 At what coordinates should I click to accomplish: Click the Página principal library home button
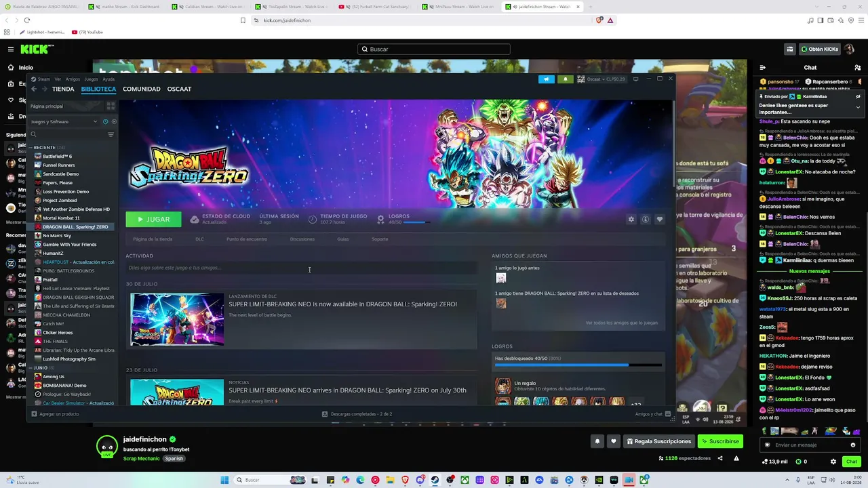pyautogui.click(x=66, y=106)
